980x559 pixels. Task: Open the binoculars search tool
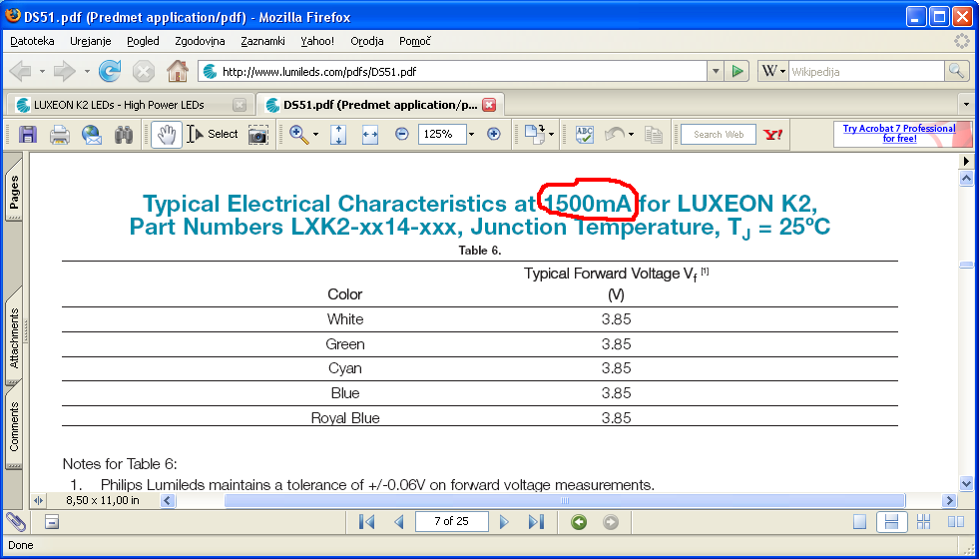[124, 135]
